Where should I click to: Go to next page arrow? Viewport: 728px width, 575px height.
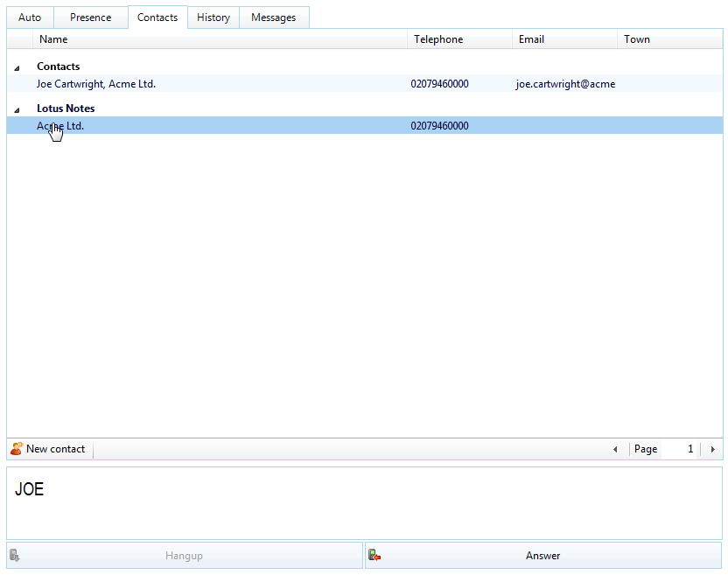point(712,449)
